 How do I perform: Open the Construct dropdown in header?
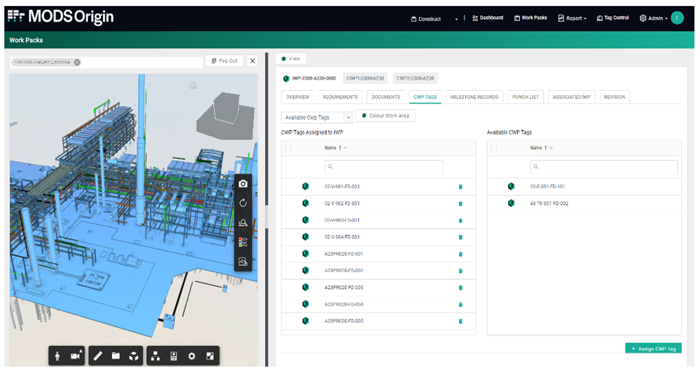[x=434, y=19]
